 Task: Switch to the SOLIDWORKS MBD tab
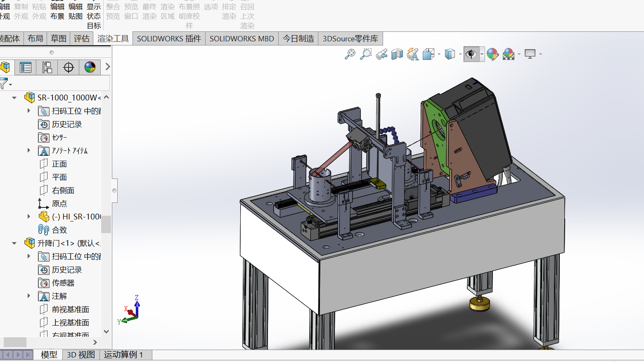[x=241, y=39]
